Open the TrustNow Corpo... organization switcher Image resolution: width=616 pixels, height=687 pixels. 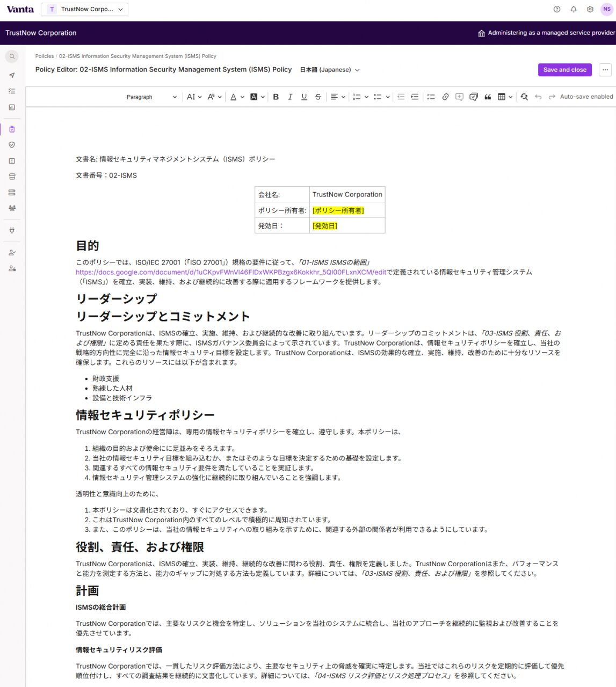coord(85,9)
